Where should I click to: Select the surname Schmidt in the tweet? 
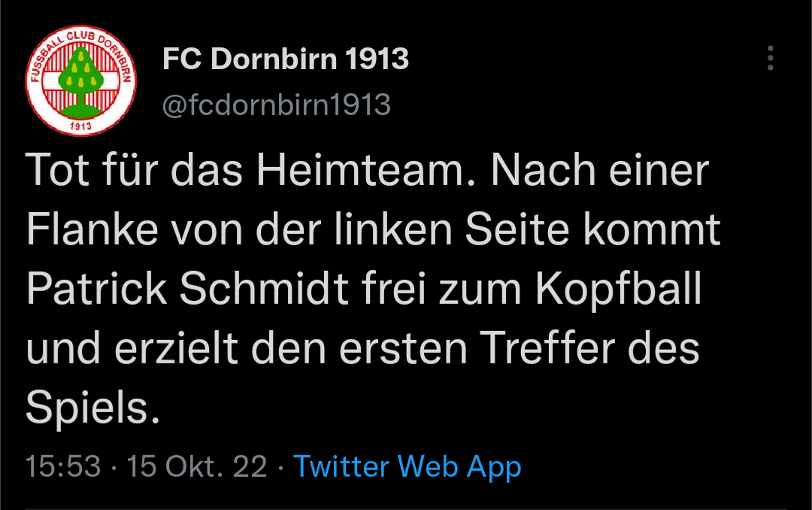[x=264, y=289]
